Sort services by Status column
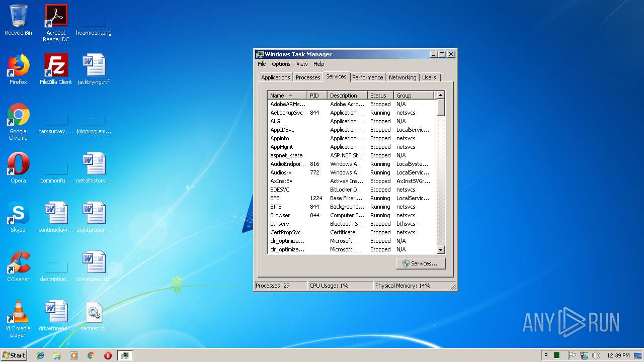This screenshot has width=644, height=362. pos(381,96)
